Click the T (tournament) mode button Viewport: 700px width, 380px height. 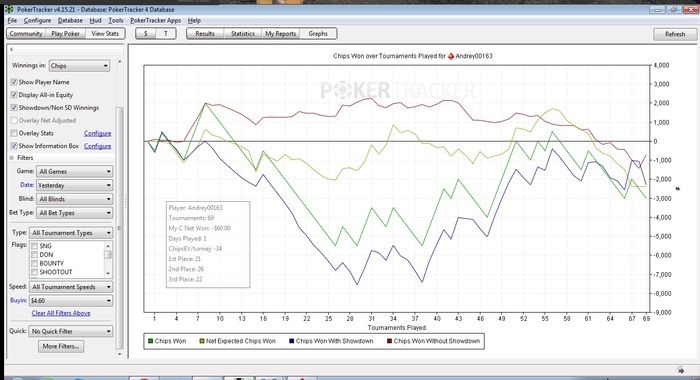[166, 33]
